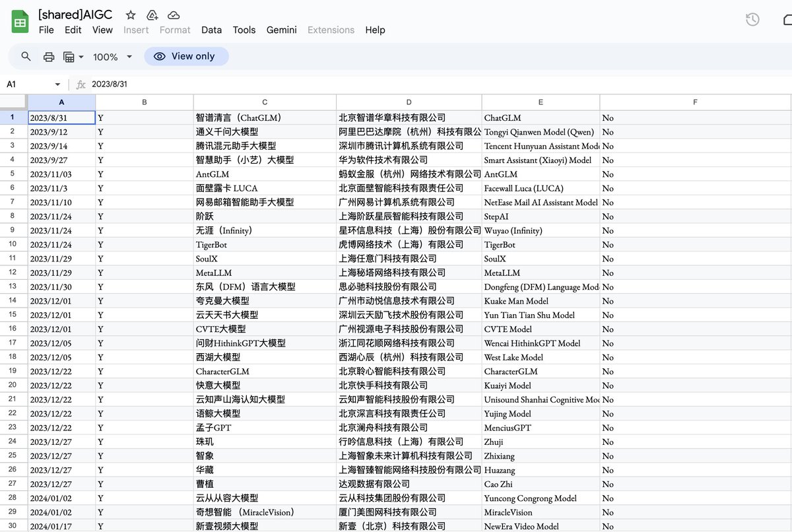The width and height of the screenshot is (792, 532).
Task: Search the menus with magnifier icon
Action: [26, 57]
